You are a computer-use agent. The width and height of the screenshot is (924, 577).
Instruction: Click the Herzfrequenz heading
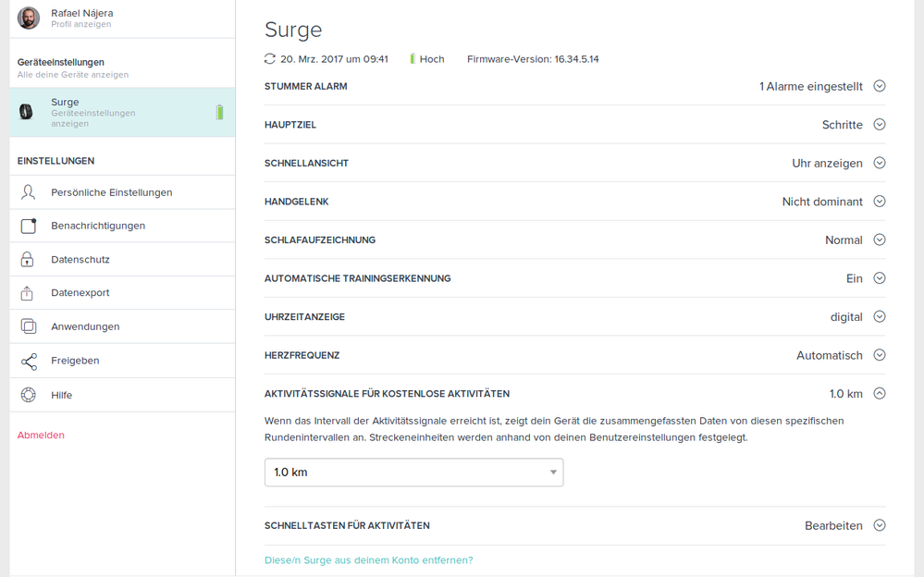point(302,355)
